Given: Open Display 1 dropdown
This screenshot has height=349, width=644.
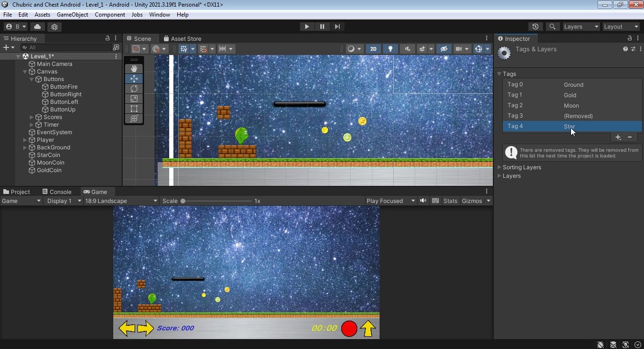Looking at the screenshot, I should pos(63,201).
